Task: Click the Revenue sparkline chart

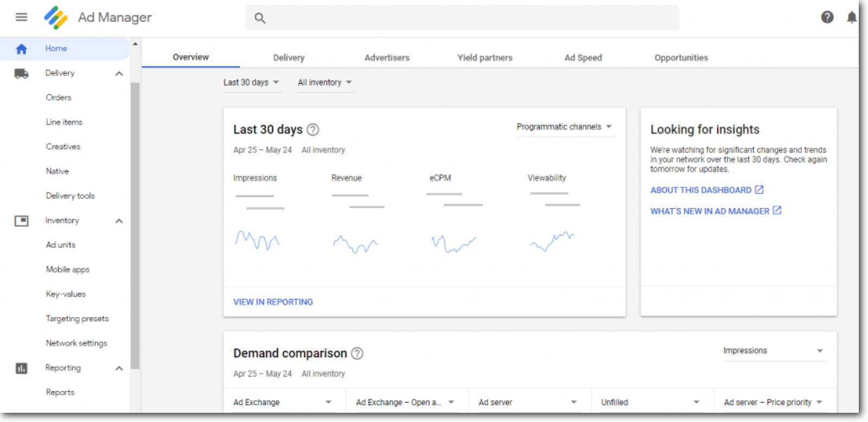Action: point(355,244)
